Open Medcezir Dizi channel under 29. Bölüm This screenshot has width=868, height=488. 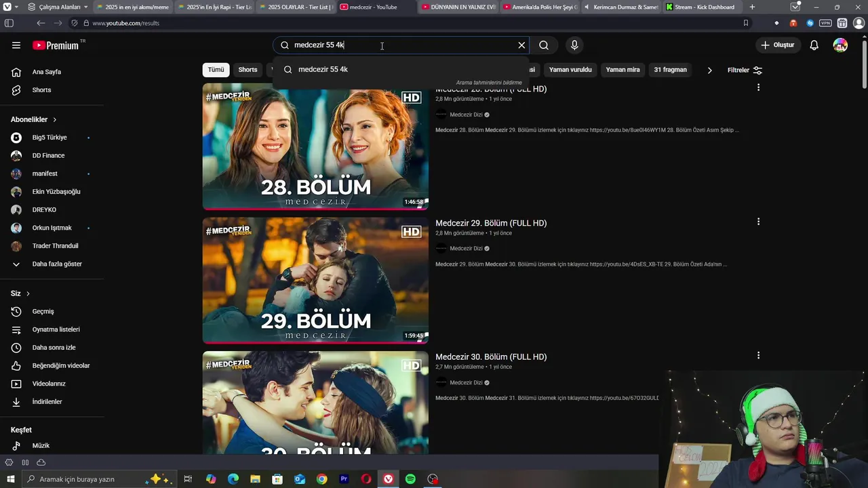click(466, 249)
